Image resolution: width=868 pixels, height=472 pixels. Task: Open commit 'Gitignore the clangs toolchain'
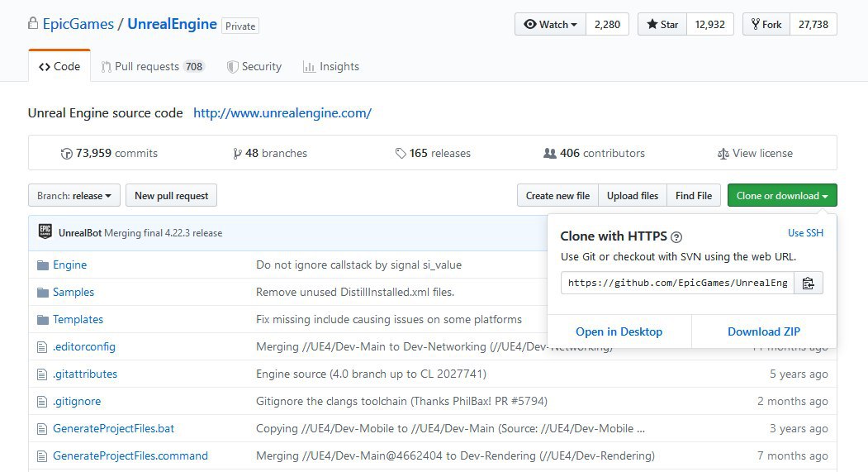(x=401, y=402)
